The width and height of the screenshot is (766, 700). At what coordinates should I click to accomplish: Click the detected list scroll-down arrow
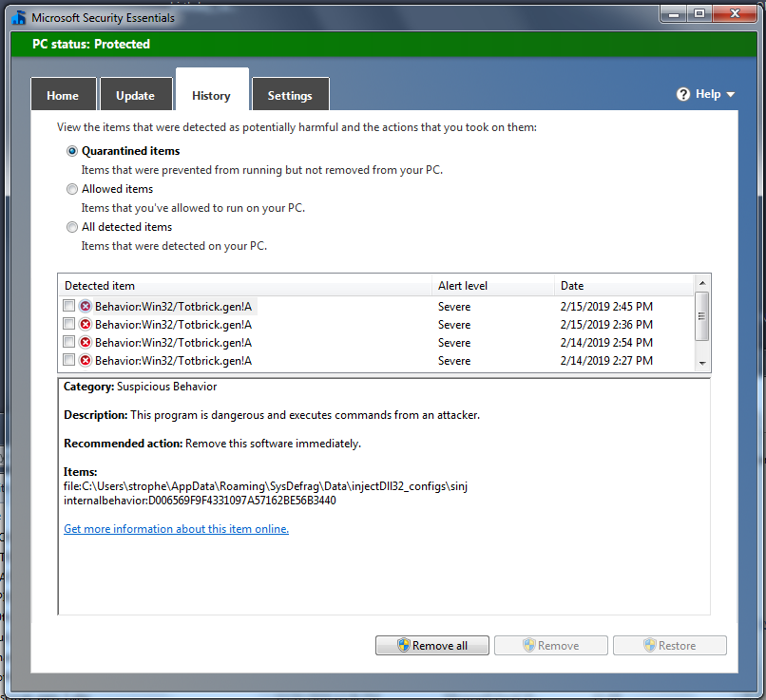tap(702, 363)
